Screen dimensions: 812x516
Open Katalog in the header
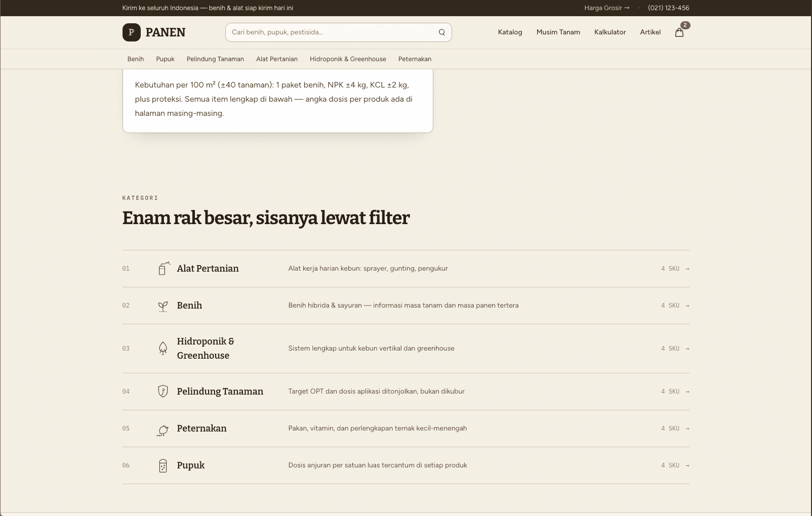tap(510, 32)
